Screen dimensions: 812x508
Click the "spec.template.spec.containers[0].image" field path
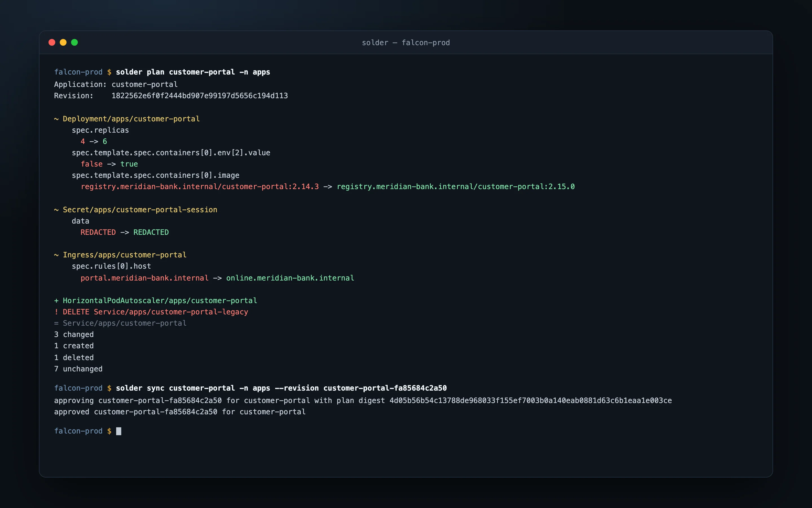(156, 175)
